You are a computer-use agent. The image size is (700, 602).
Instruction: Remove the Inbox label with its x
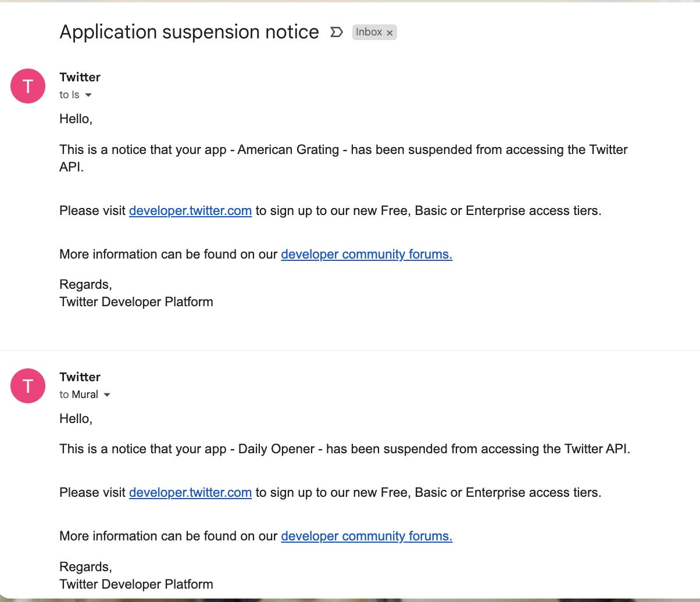click(x=390, y=33)
